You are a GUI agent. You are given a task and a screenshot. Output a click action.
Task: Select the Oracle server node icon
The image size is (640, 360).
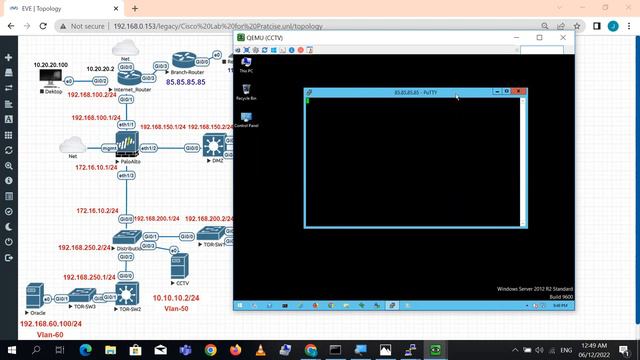click(35, 296)
